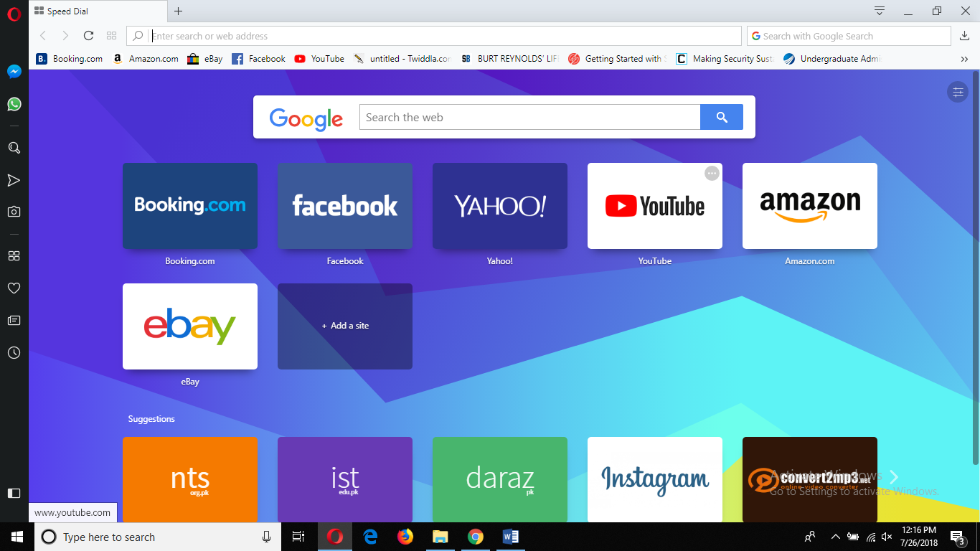This screenshot has width=980, height=551.
Task: Open the sidebar search tool
Action: (x=13, y=148)
